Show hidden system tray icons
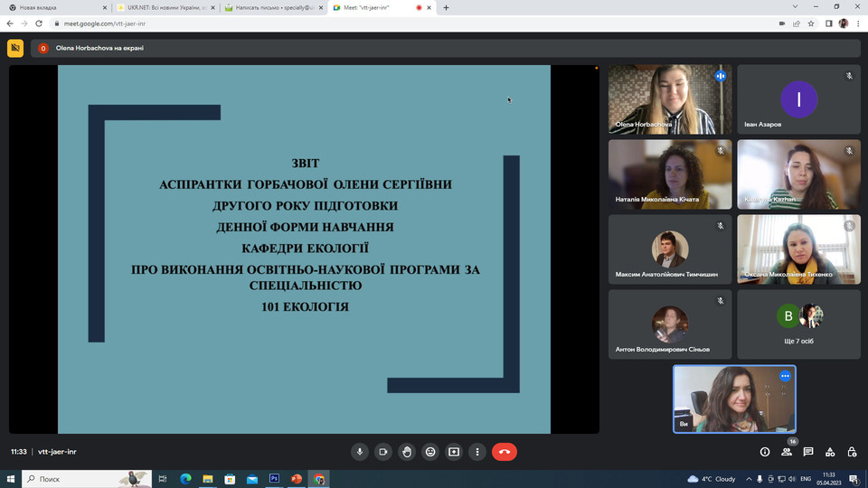 [744, 478]
